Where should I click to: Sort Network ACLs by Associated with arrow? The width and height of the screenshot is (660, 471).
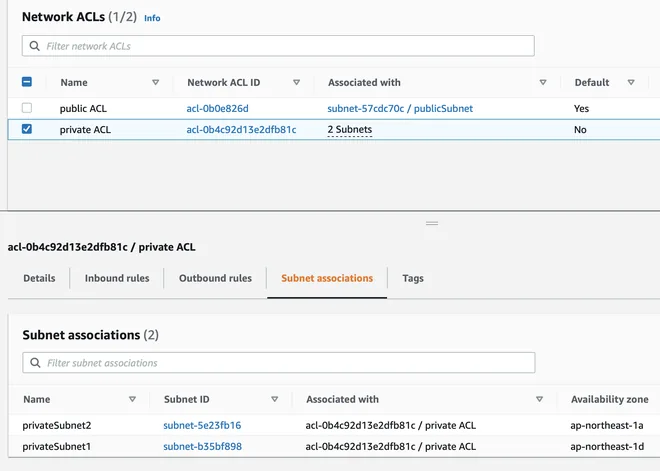point(543,82)
